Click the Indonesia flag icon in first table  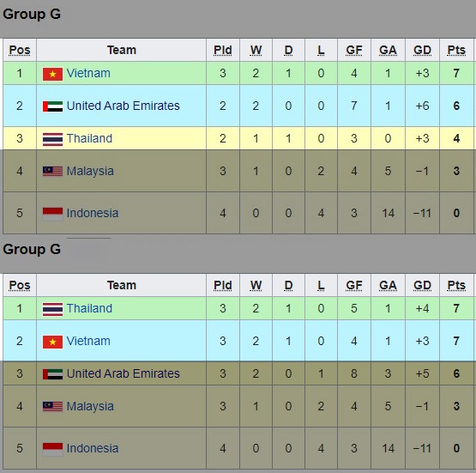click(x=52, y=214)
